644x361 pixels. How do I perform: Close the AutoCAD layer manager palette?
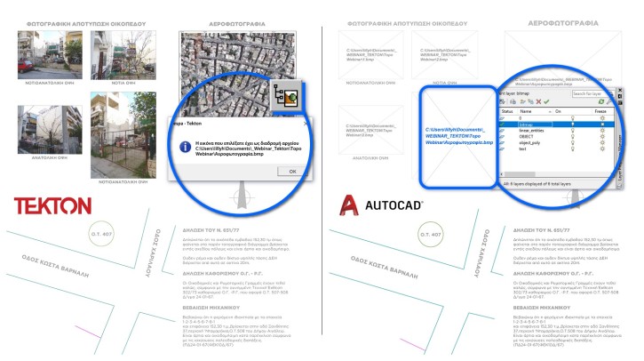coord(620,90)
